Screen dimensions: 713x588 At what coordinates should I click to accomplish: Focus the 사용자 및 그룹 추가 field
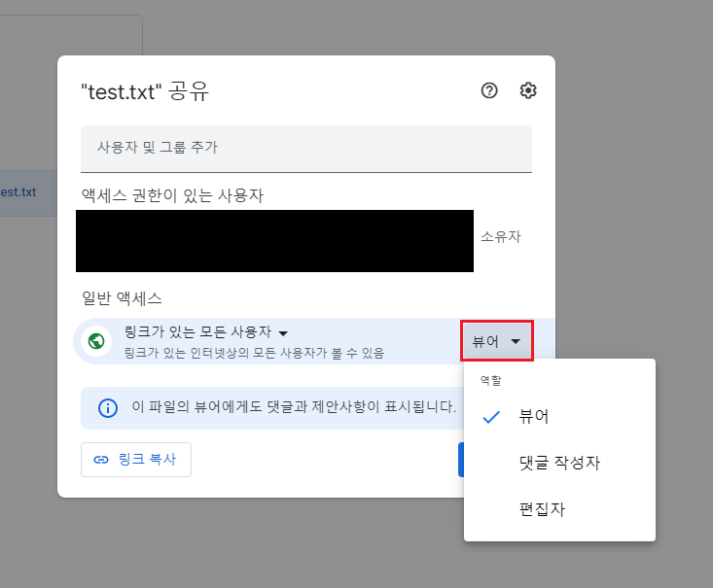[x=306, y=149]
